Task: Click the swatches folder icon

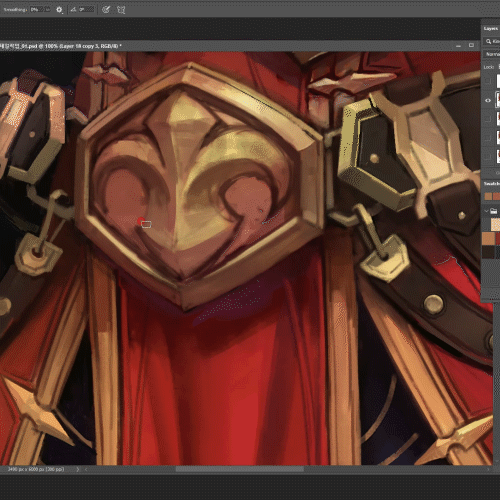Action: (494, 211)
